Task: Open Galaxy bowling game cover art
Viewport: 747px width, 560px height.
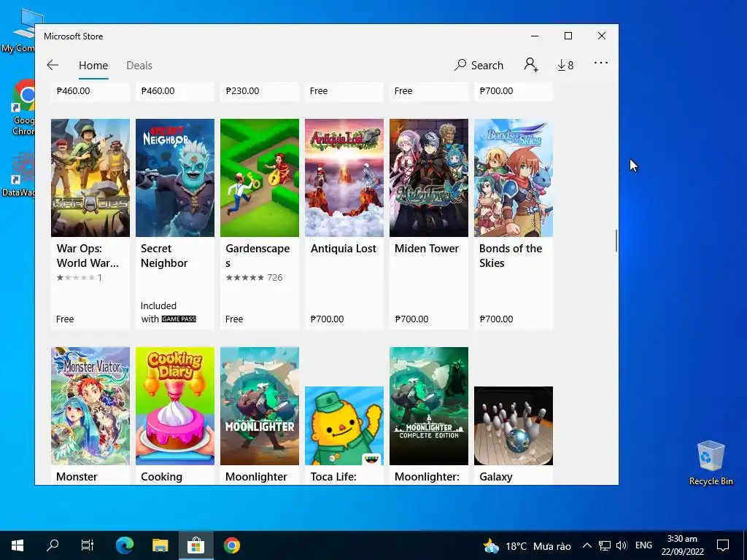Action: (x=514, y=426)
